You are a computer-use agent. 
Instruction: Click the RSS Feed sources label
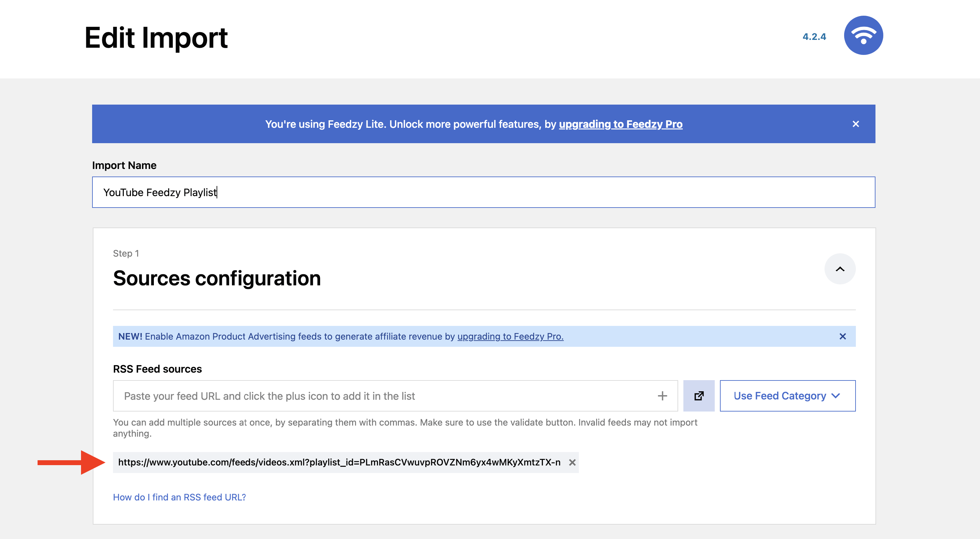tap(157, 369)
